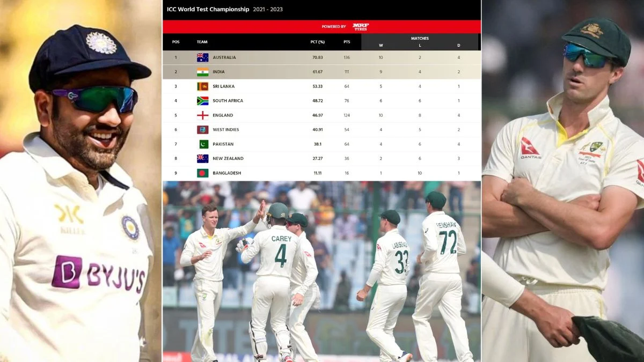Viewport: 644px width, 362px height.
Task: Open the INDIA team name link
Action: 218,72
